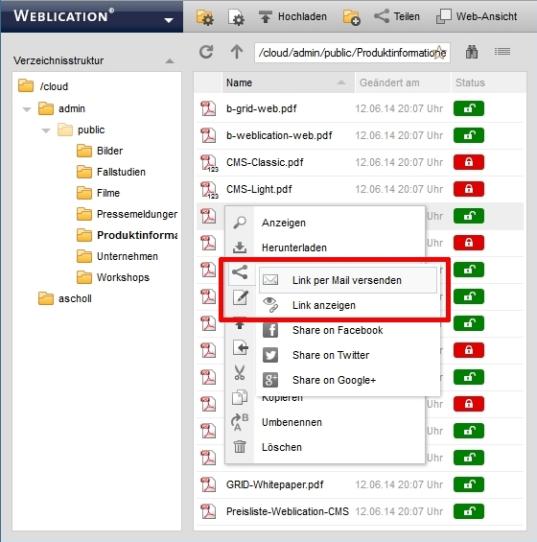Click edit pencil icon in context menu
This screenshot has width=537, height=542.
[x=241, y=298]
